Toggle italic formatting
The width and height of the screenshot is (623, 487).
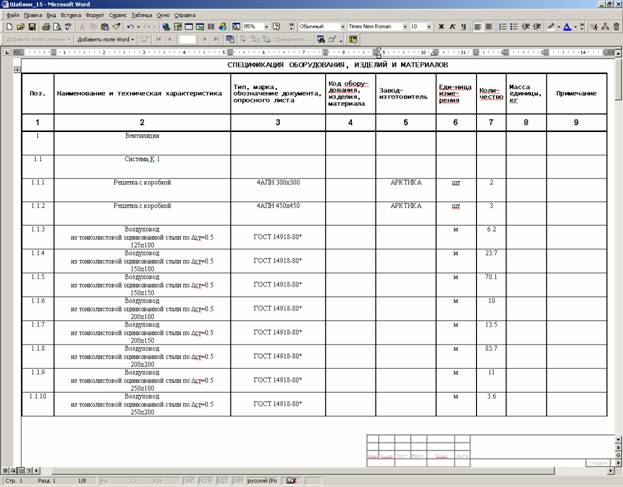452,27
